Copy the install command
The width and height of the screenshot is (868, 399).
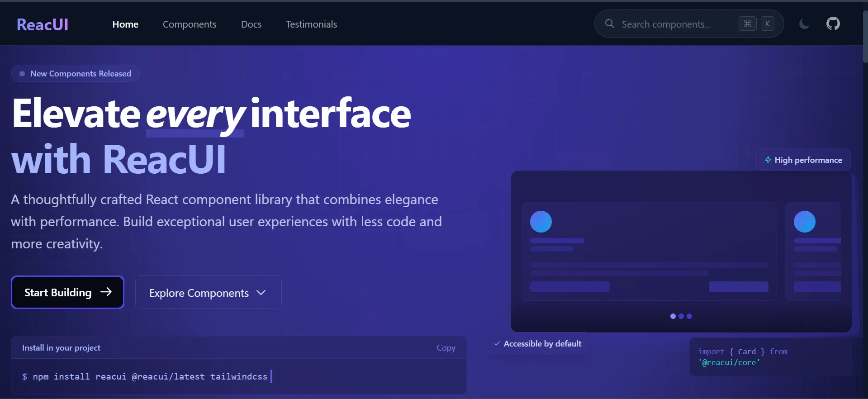tap(446, 348)
